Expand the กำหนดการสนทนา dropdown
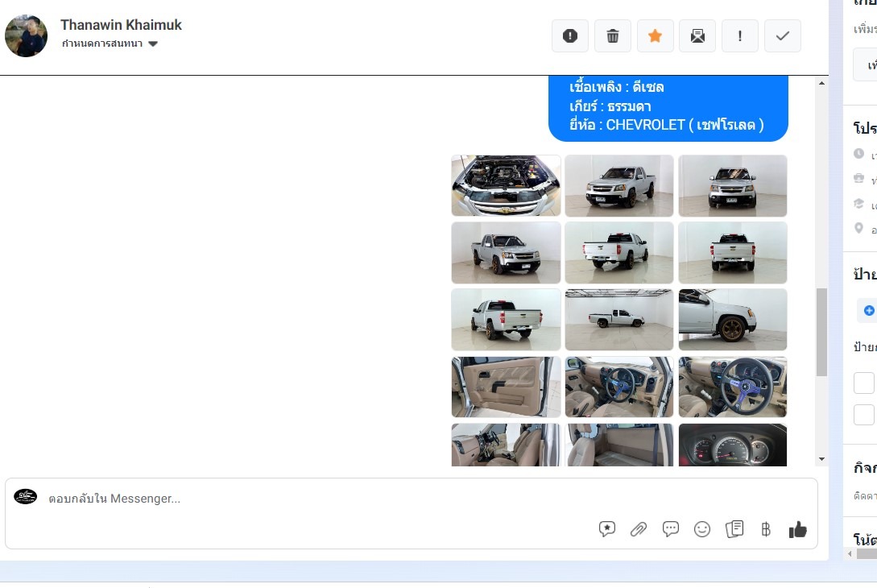Viewport: 877px width, 588px height. point(152,44)
